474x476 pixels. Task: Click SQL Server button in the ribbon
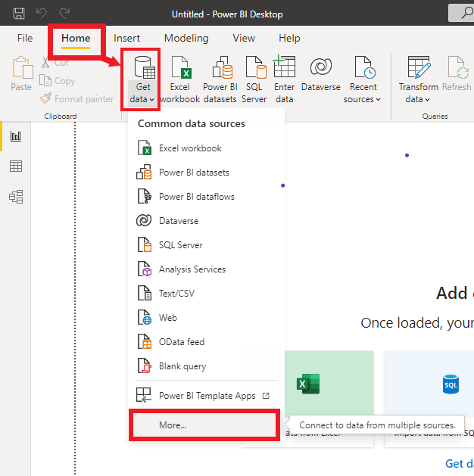pos(254,79)
